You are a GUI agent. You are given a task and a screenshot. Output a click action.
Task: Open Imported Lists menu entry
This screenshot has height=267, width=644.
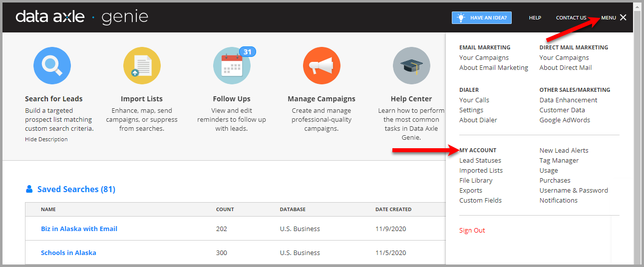pyautogui.click(x=481, y=170)
